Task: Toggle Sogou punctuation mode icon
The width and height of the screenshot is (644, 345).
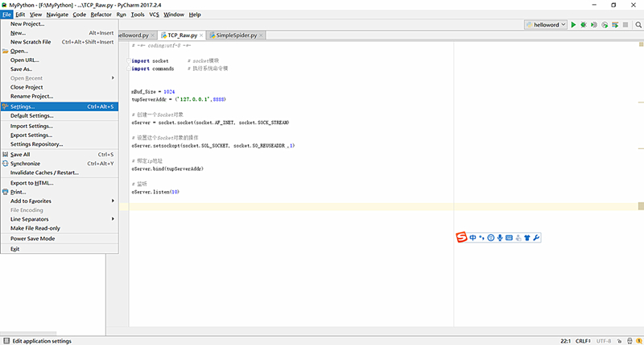Action: click(x=481, y=238)
